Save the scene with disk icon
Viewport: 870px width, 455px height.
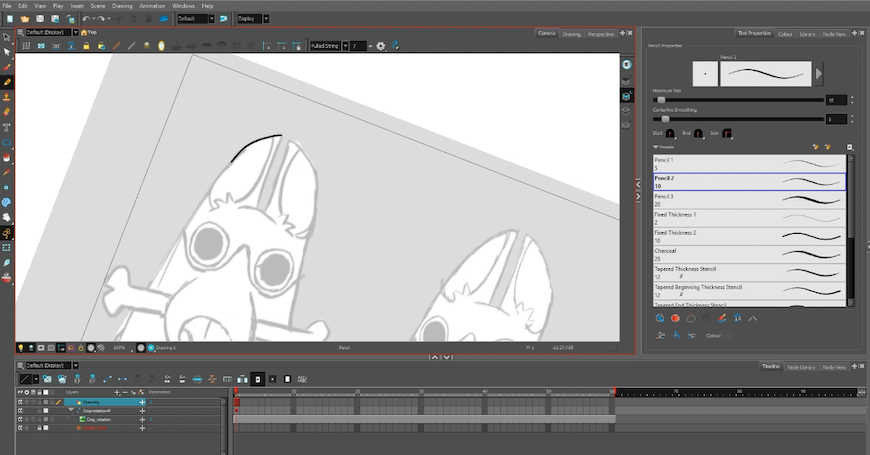coord(40,19)
